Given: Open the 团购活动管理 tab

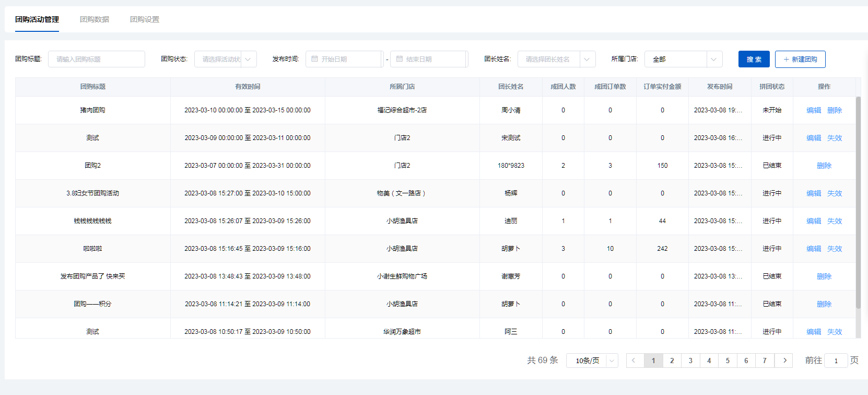Looking at the screenshot, I should point(37,19).
